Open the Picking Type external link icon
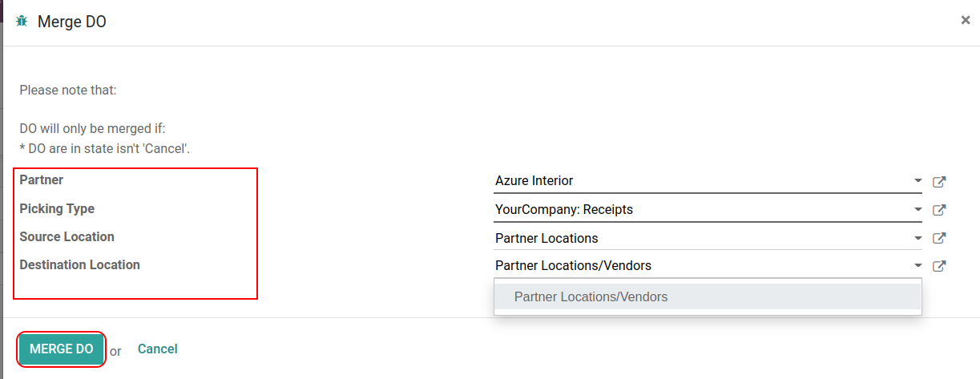Viewport: 980px width, 379px height. (939, 210)
